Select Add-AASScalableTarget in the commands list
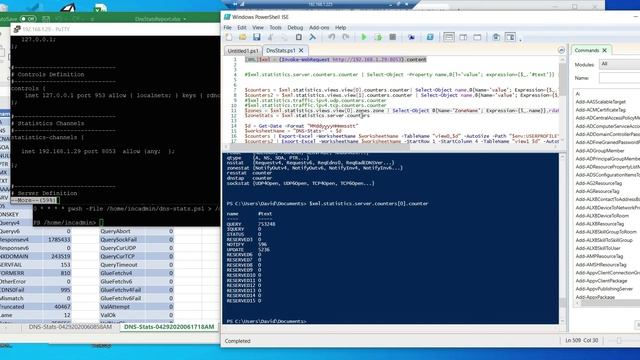The image size is (640, 360). tap(600, 102)
